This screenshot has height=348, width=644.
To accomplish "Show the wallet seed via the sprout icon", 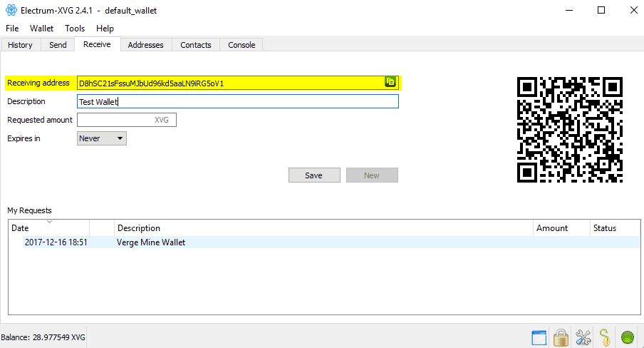I will (x=605, y=337).
